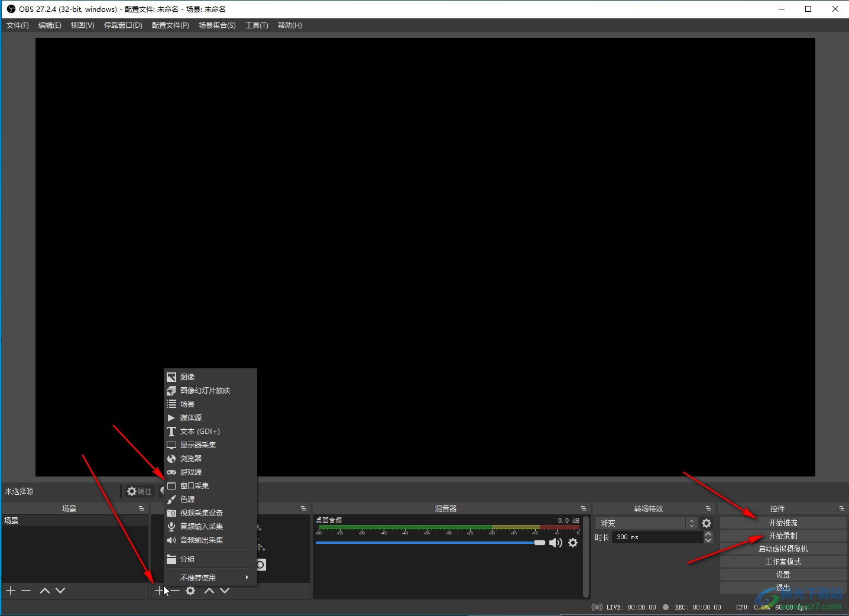849x616 pixels.
Task: Open desktop audio settings gear in mixer
Action: pyautogui.click(x=573, y=543)
